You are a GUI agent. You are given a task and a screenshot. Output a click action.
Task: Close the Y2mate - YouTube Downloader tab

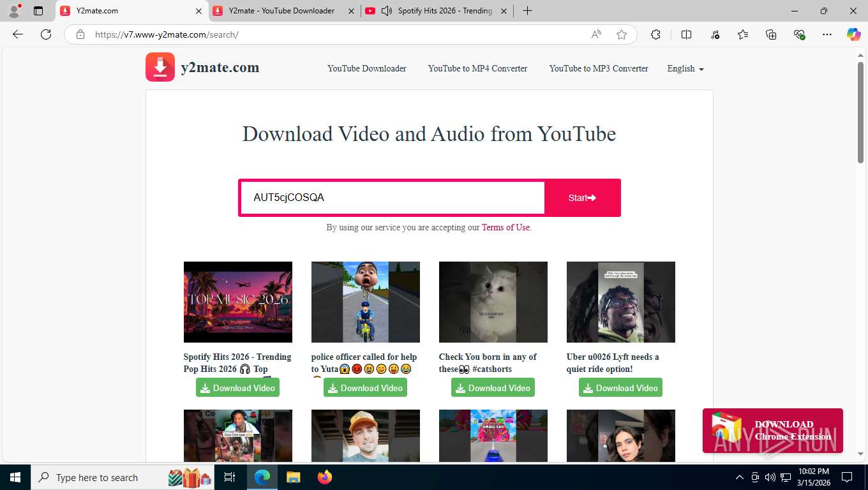pos(351,11)
